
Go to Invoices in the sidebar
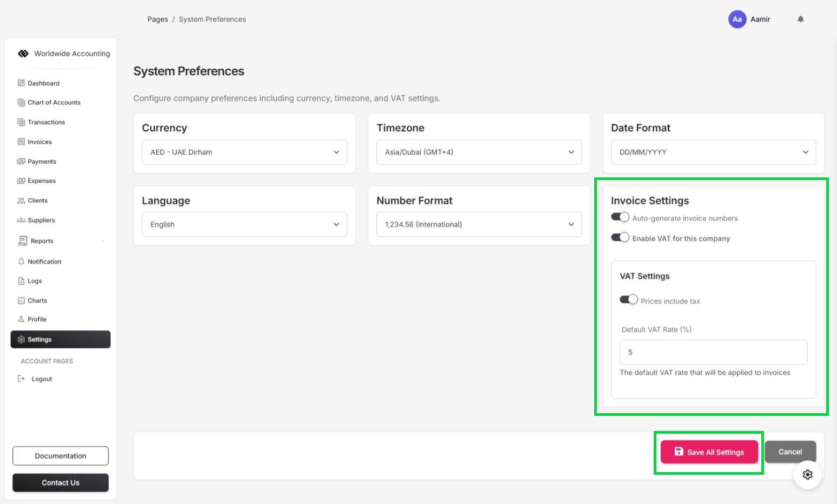point(39,142)
